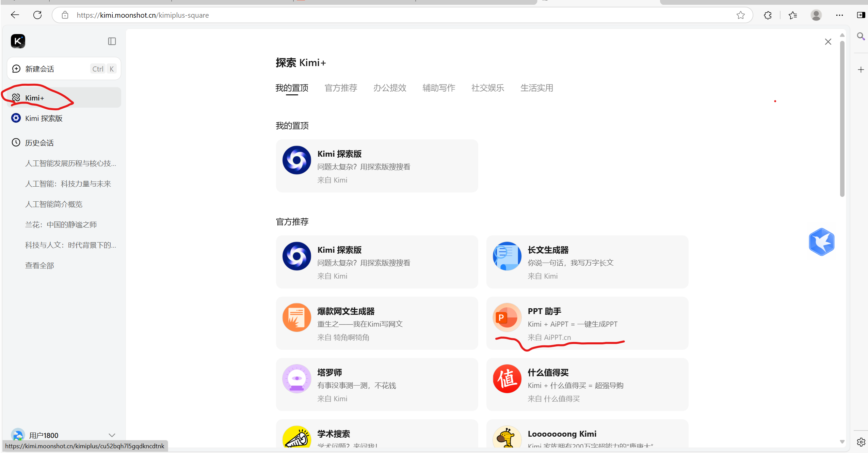Image resolution: width=868 pixels, height=453 pixels.
Task: Open the 长文生成器 icon
Action: click(507, 256)
